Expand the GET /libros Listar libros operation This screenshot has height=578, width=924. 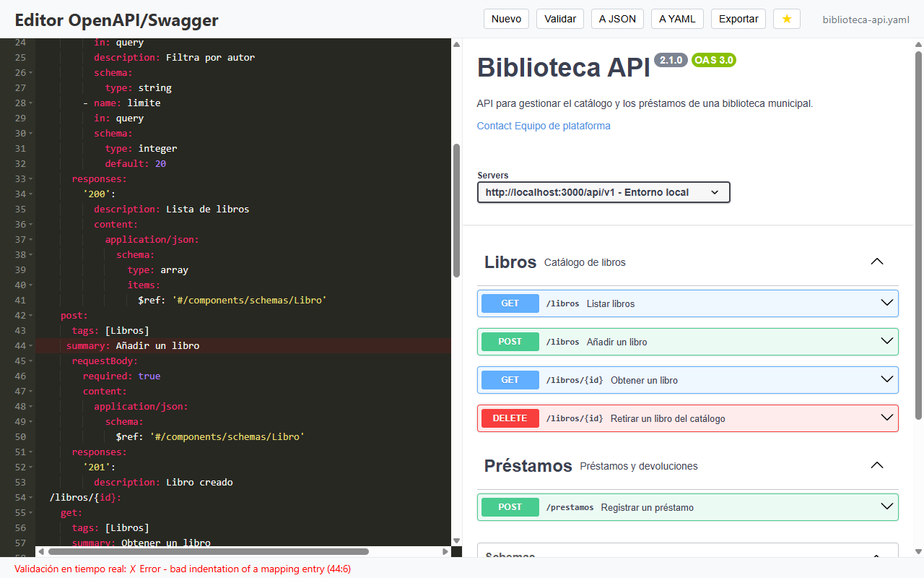pyautogui.click(x=688, y=303)
